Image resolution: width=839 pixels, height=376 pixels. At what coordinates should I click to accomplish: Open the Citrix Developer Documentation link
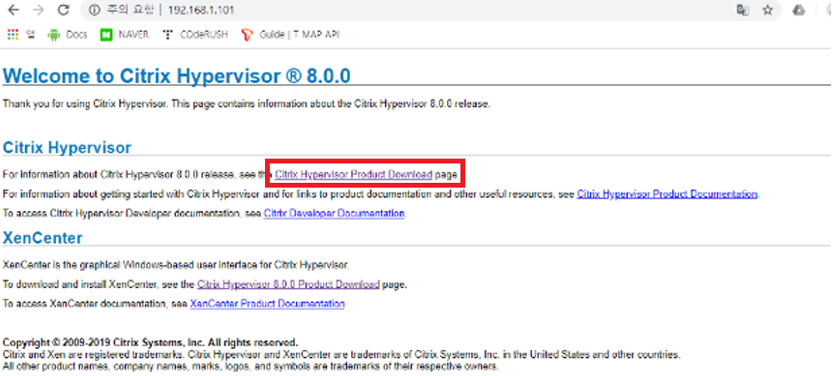(334, 213)
